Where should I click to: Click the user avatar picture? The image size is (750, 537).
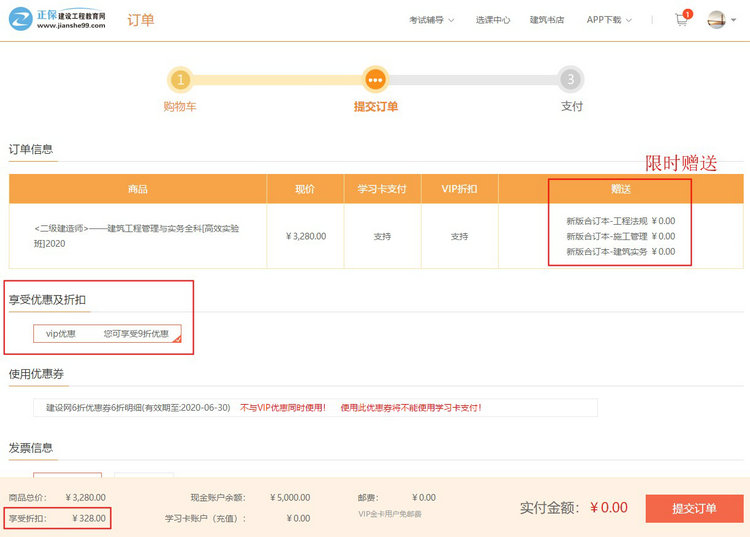[x=716, y=19]
